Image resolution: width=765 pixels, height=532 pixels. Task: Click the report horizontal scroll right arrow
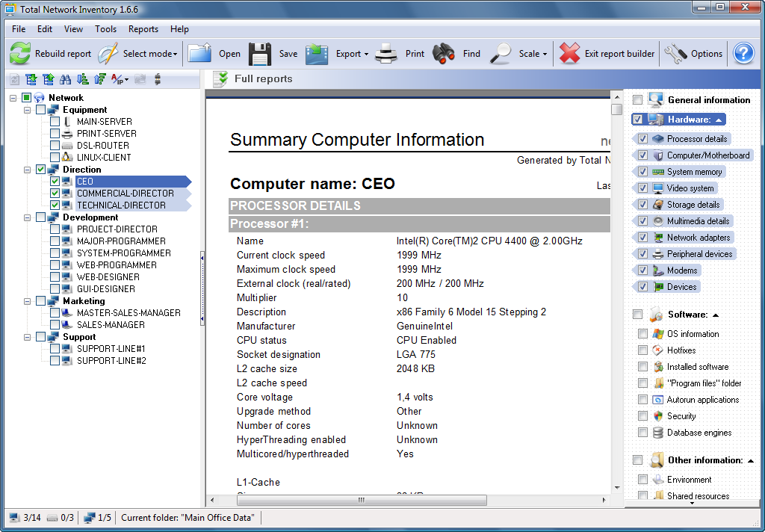coord(604,500)
